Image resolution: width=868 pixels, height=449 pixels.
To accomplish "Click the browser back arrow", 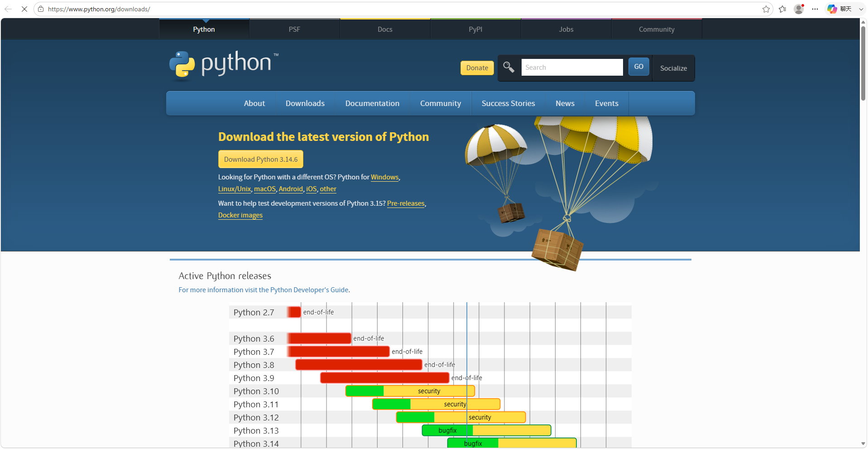I will tap(8, 9).
